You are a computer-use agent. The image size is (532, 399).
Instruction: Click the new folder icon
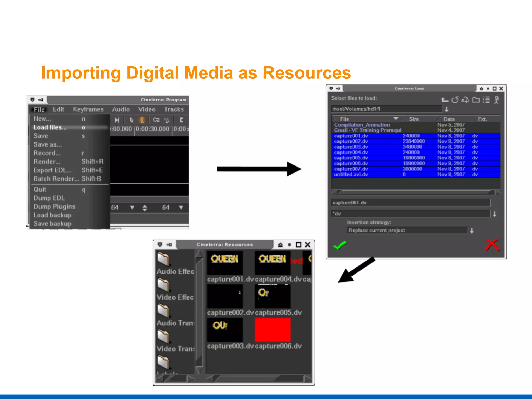click(476, 100)
